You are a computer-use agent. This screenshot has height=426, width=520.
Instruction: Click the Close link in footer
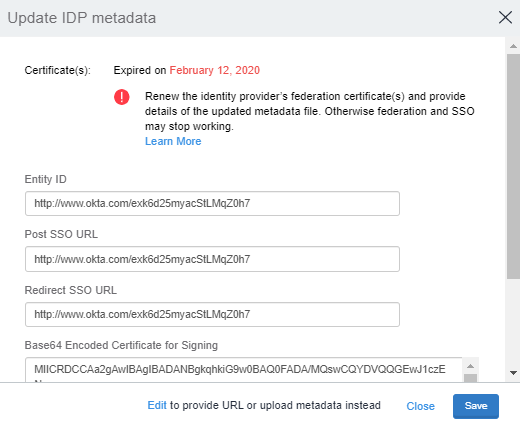coord(420,406)
